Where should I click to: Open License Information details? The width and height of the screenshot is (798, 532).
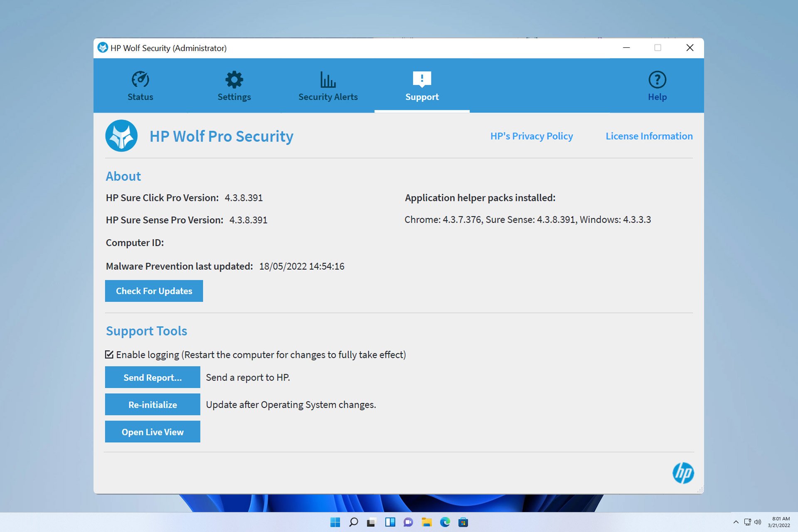tap(649, 136)
